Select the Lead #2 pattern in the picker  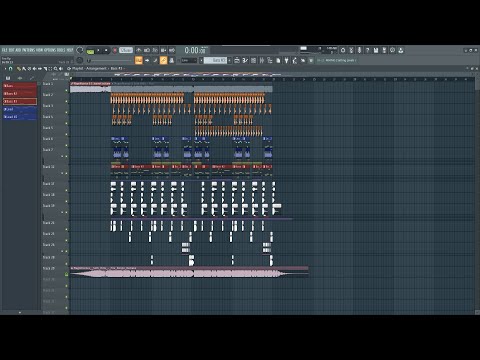[20, 117]
